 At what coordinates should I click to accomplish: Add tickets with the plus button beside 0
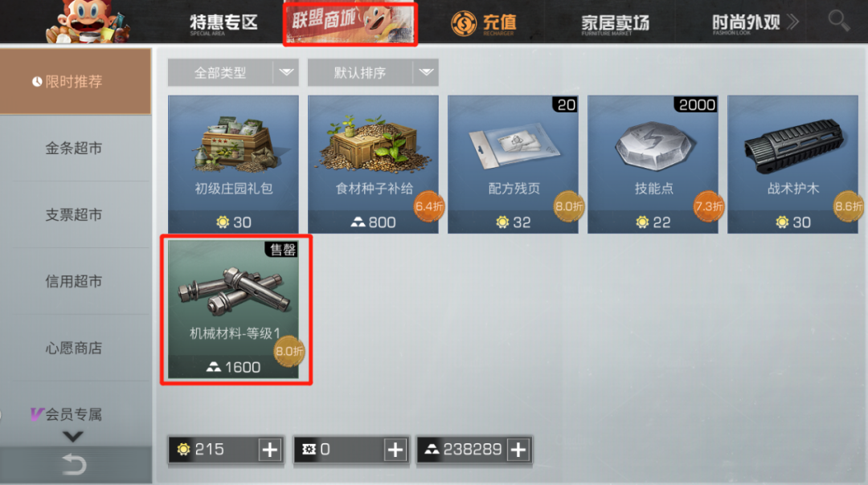tap(395, 450)
